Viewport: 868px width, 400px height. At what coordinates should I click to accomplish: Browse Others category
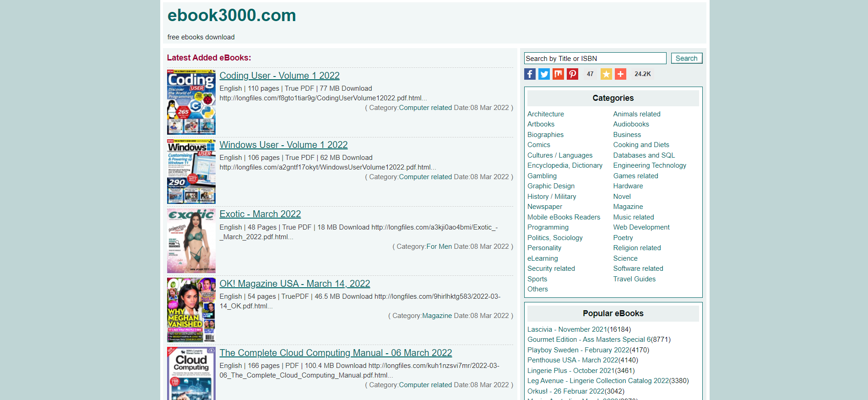point(537,289)
